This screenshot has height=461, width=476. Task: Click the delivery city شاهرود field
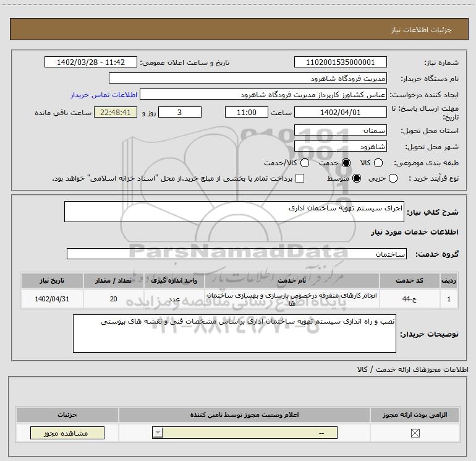[340, 147]
